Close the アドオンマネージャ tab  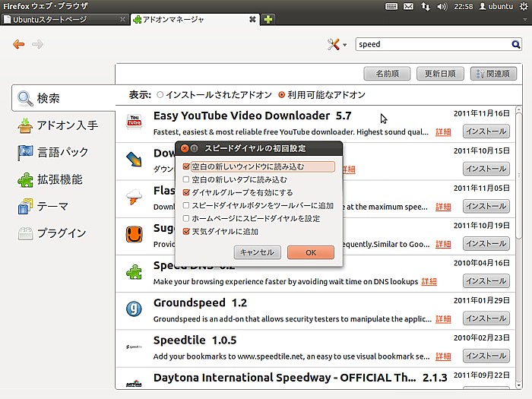[252, 19]
